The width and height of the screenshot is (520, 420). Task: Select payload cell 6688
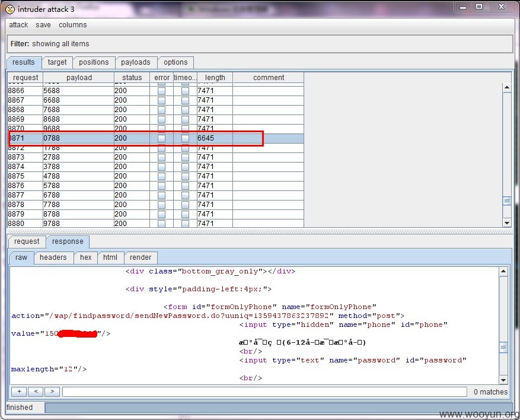[79, 100]
